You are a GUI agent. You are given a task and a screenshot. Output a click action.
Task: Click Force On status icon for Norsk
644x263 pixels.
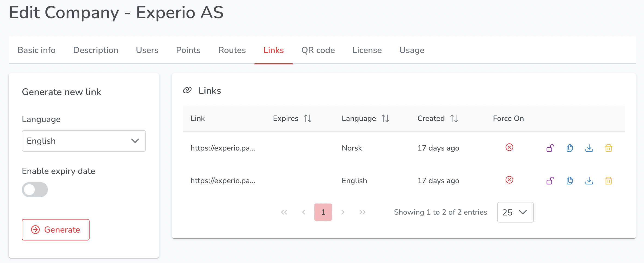tap(509, 147)
